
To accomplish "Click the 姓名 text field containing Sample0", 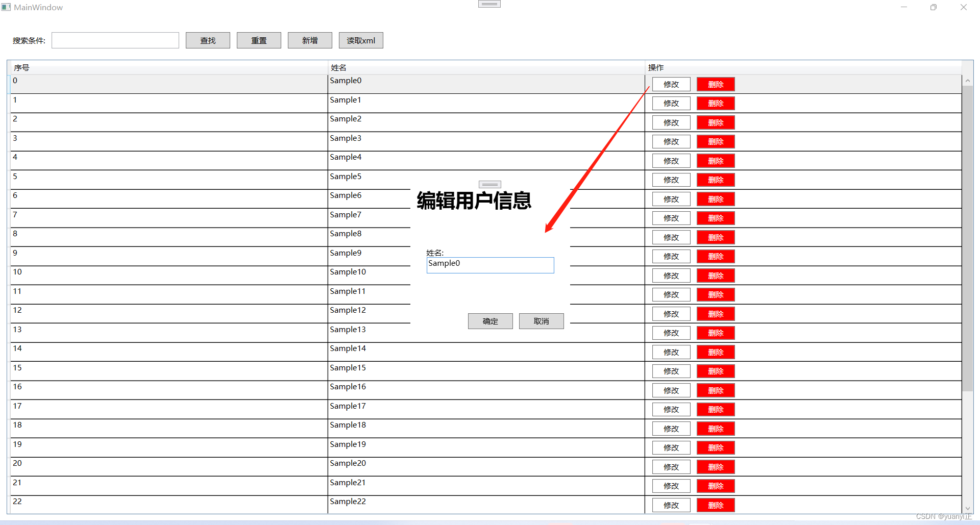I will click(491, 265).
